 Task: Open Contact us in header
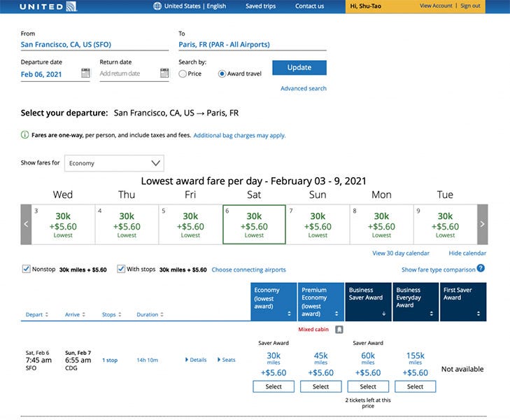point(310,6)
